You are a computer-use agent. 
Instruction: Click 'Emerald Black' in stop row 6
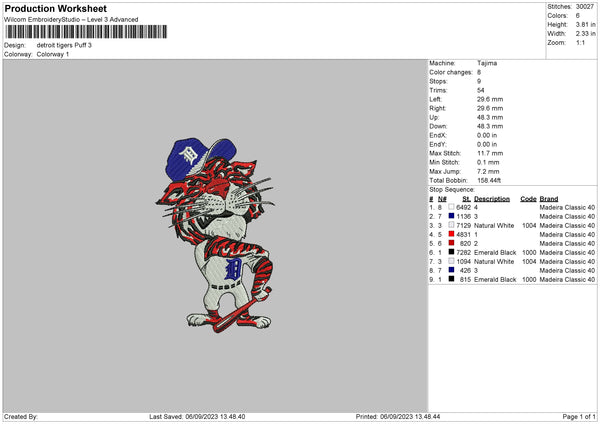(495, 253)
